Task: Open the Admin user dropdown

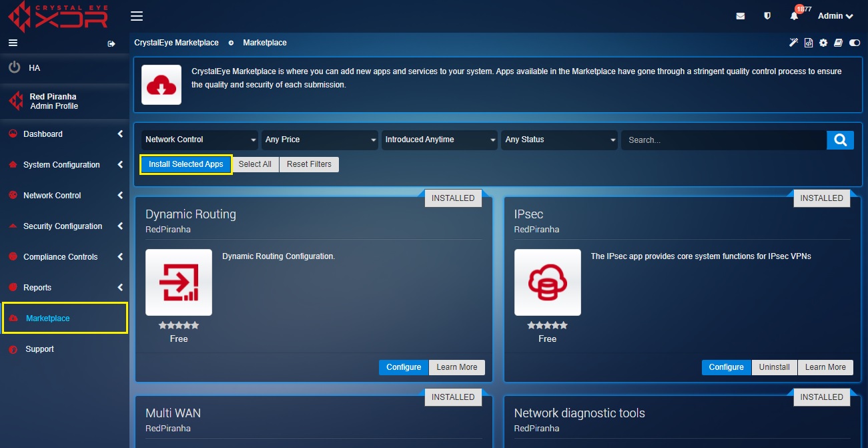Action: pyautogui.click(x=835, y=16)
